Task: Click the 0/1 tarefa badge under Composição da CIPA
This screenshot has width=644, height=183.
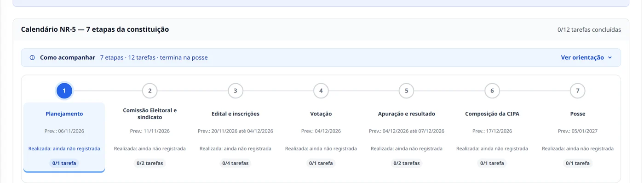Action: click(x=492, y=163)
